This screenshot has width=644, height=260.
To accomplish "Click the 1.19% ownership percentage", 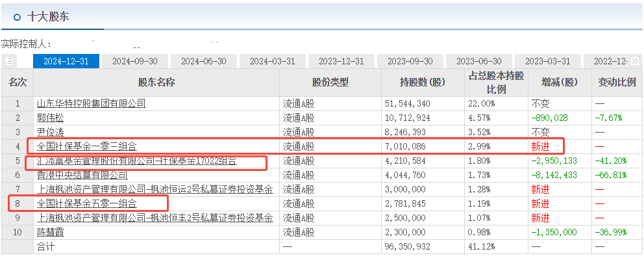I will point(479,203).
